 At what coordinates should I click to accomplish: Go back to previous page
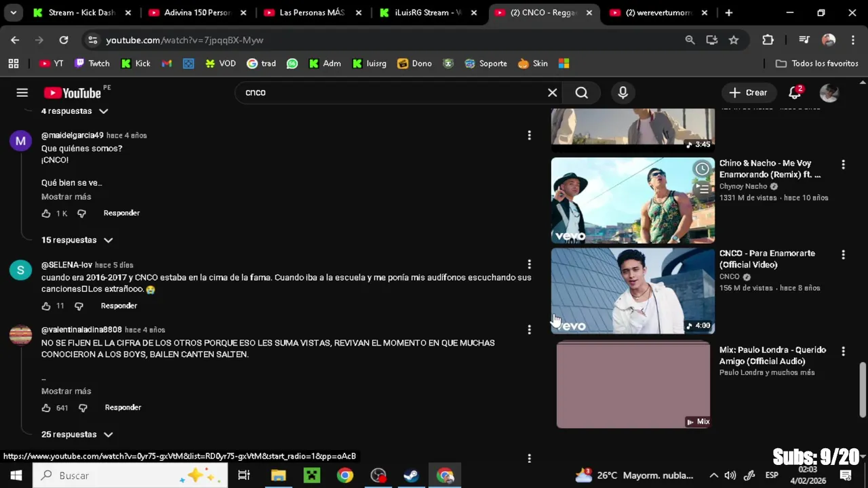pos(15,40)
